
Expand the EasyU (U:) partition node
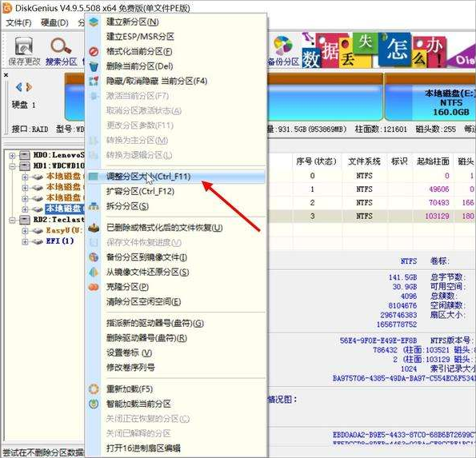point(25,230)
